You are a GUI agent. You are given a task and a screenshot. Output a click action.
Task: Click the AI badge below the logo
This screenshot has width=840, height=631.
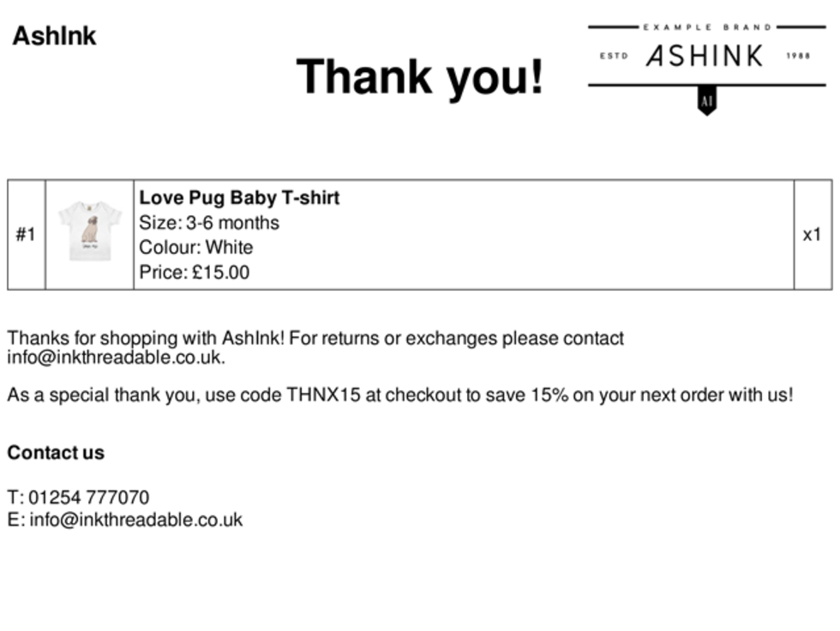point(706,101)
